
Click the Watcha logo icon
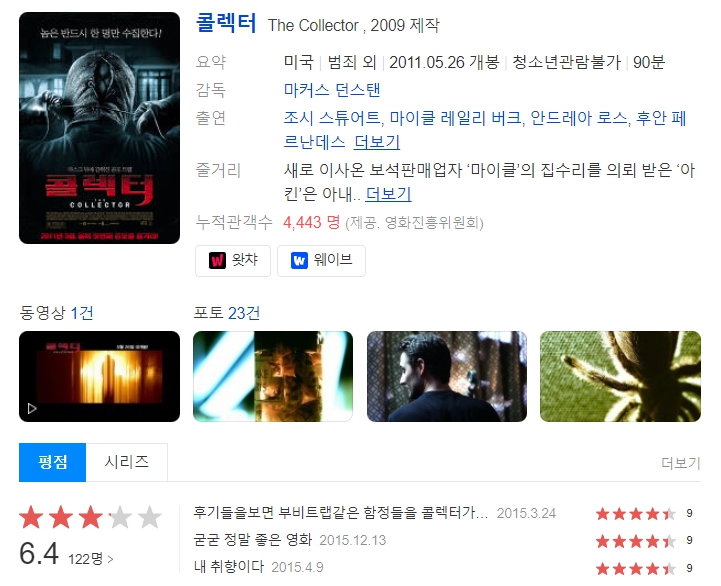pos(217,260)
